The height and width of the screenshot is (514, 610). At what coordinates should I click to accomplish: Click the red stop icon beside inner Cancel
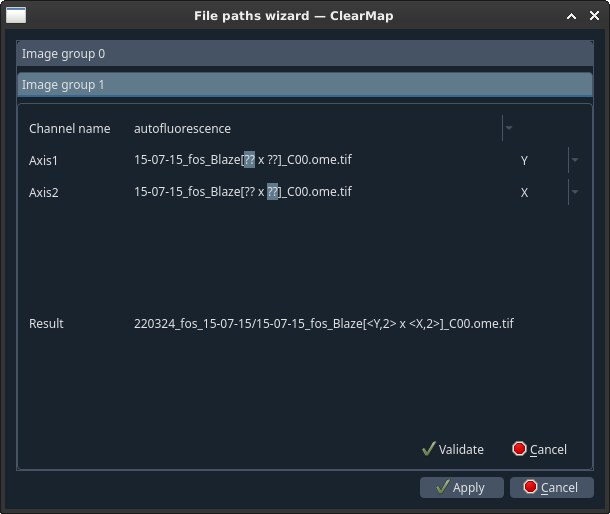[519, 449]
